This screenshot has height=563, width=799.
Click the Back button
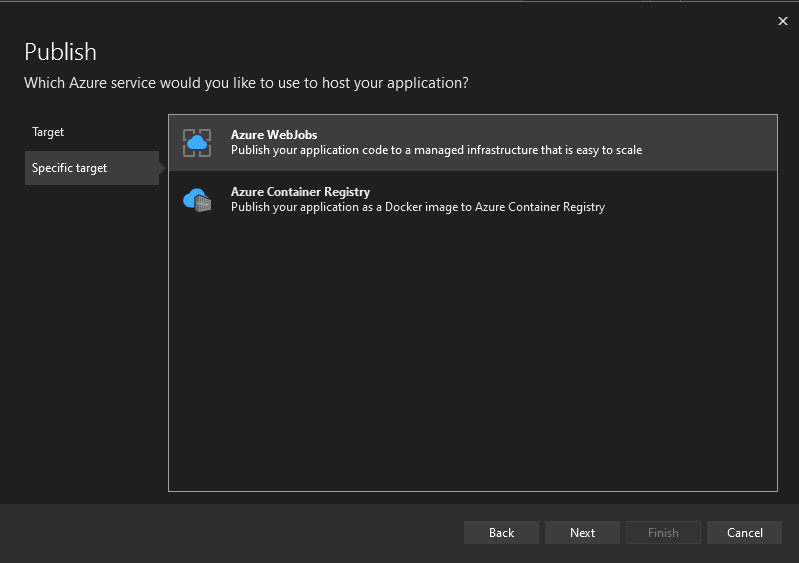pyautogui.click(x=501, y=532)
